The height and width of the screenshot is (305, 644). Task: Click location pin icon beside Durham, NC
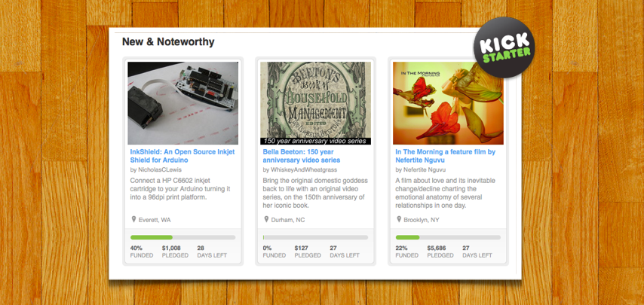pos(266,220)
